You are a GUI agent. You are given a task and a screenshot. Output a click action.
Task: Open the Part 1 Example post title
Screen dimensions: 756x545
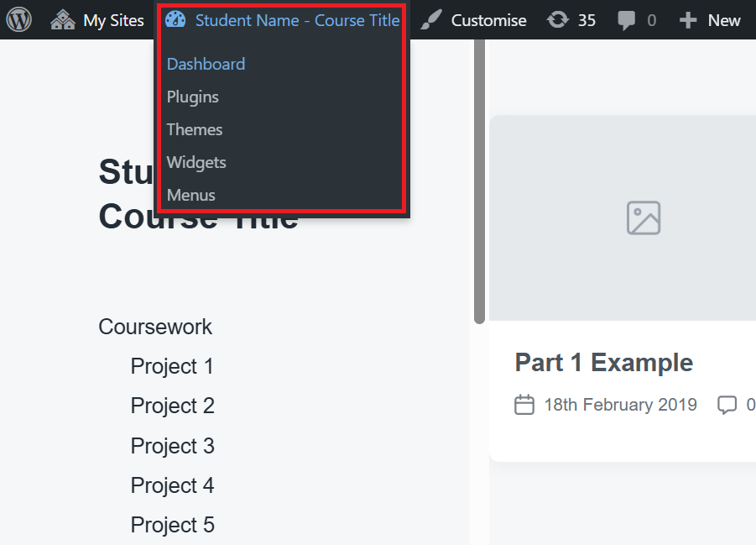603,363
